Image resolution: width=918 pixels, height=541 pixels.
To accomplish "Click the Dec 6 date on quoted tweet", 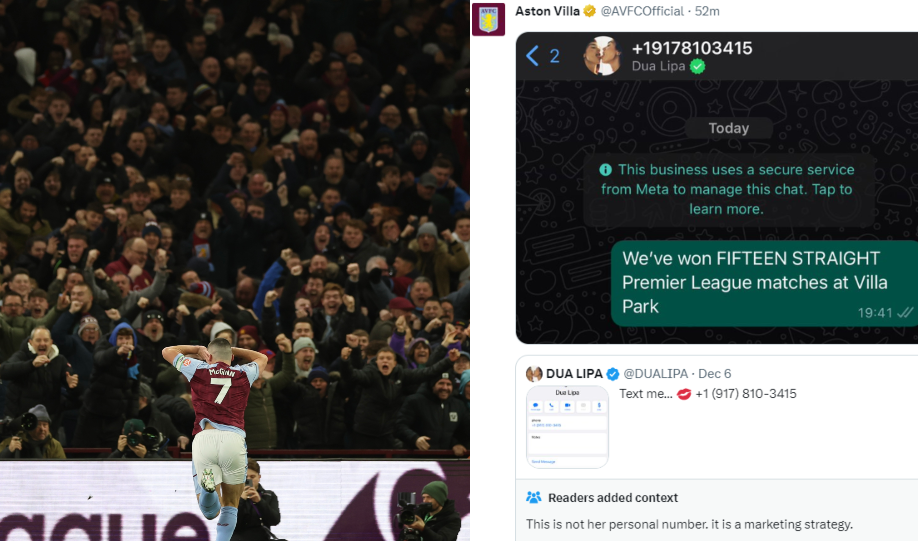I will [714, 374].
